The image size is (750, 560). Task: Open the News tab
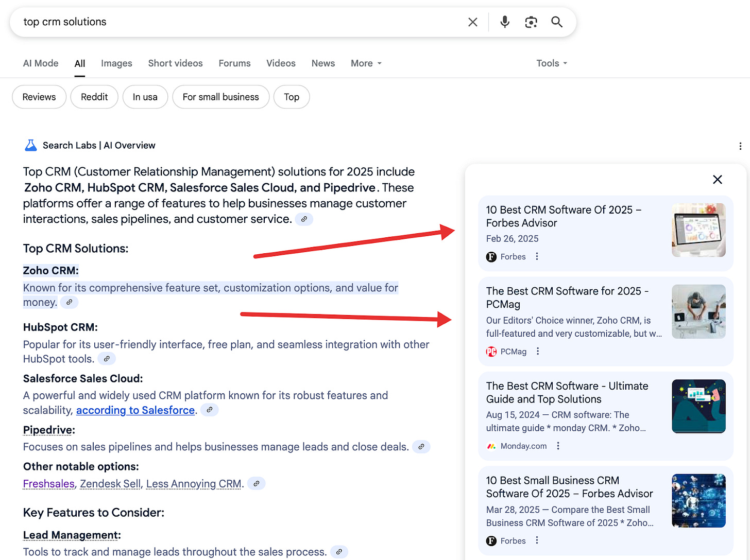coord(323,63)
